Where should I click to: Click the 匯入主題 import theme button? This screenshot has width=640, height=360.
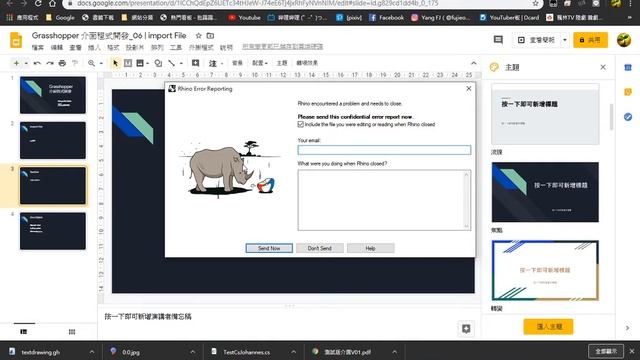point(549,327)
